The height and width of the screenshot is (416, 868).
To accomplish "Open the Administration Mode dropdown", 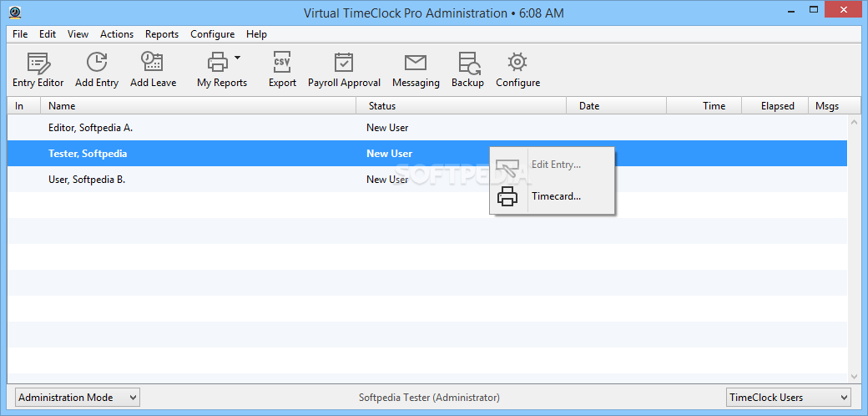I will point(78,397).
